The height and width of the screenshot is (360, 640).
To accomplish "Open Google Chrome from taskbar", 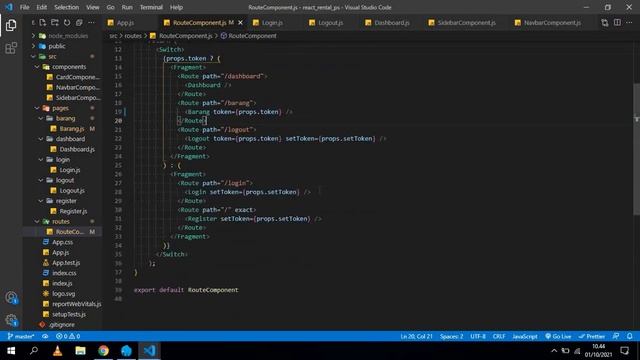I will (x=103, y=351).
